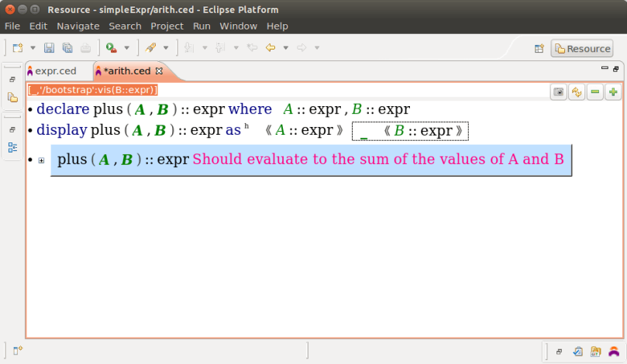Click the yellow Back navigation arrow
The width and height of the screenshot is (627, 364).
(270, 48)
